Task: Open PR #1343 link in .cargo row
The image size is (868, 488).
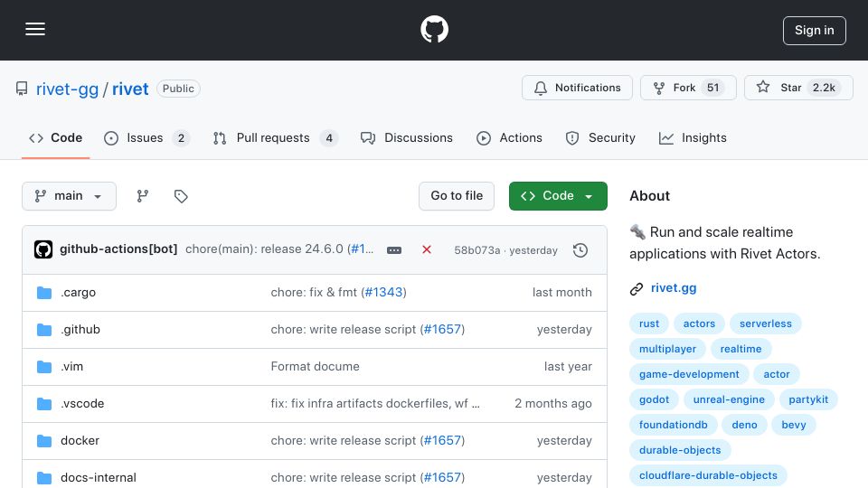Action: pyautogui.click(x=383, y=292)
